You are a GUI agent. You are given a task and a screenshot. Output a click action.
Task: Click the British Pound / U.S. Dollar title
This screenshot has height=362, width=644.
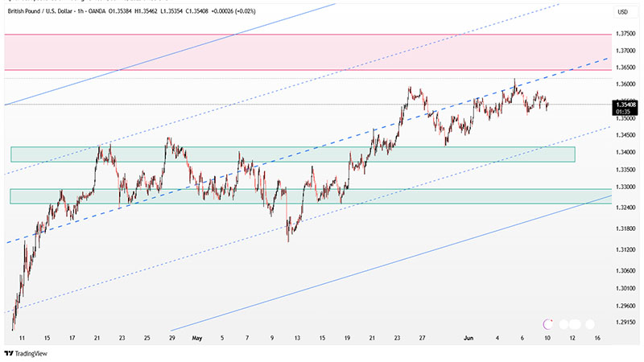39,11
